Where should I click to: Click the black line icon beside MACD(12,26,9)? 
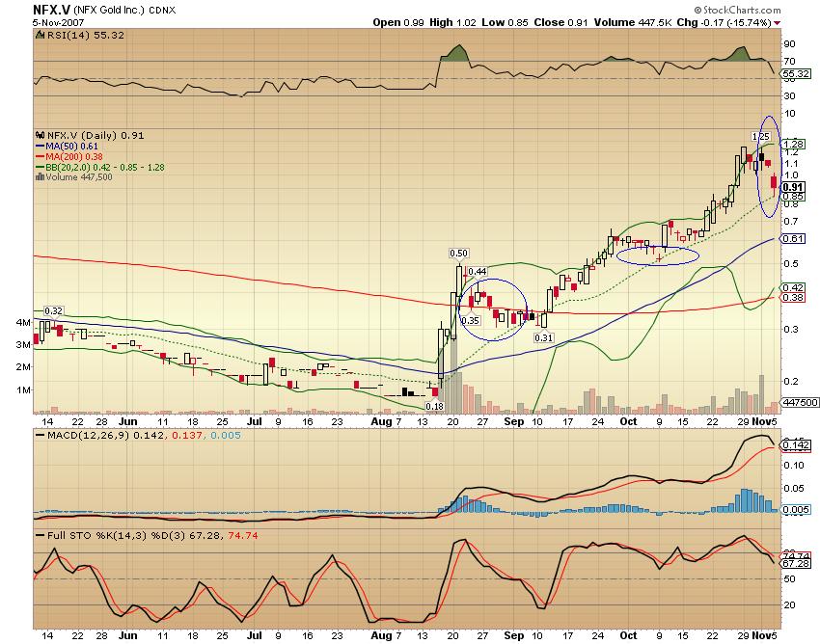tap(39, 436)
